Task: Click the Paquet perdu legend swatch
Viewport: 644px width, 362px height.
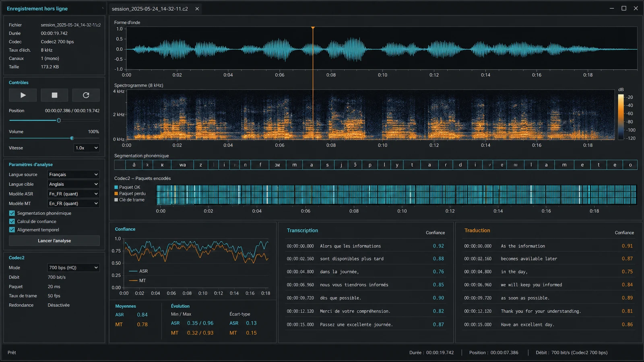Action: click(x=116, y=194)
